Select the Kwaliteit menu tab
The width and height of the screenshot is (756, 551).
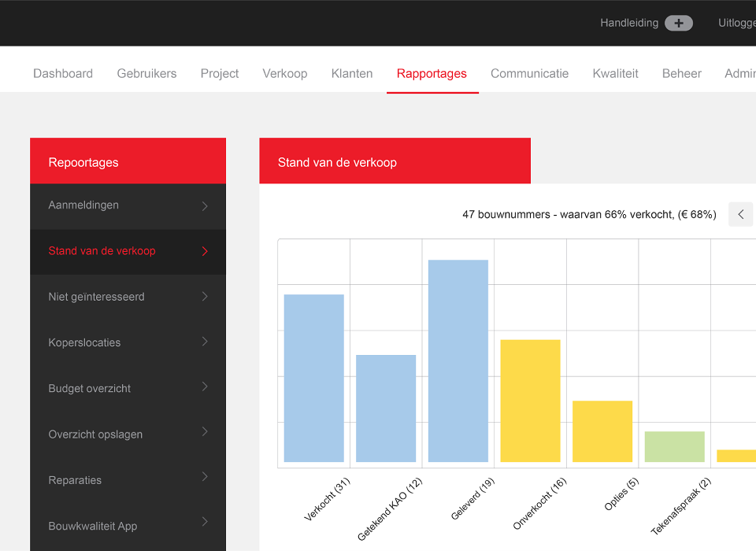pyautogui.click(x=615, y=73)
